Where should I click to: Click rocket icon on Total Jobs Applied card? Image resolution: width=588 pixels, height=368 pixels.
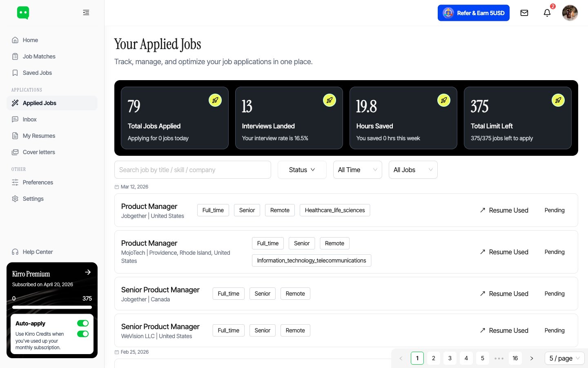[215, 100]
